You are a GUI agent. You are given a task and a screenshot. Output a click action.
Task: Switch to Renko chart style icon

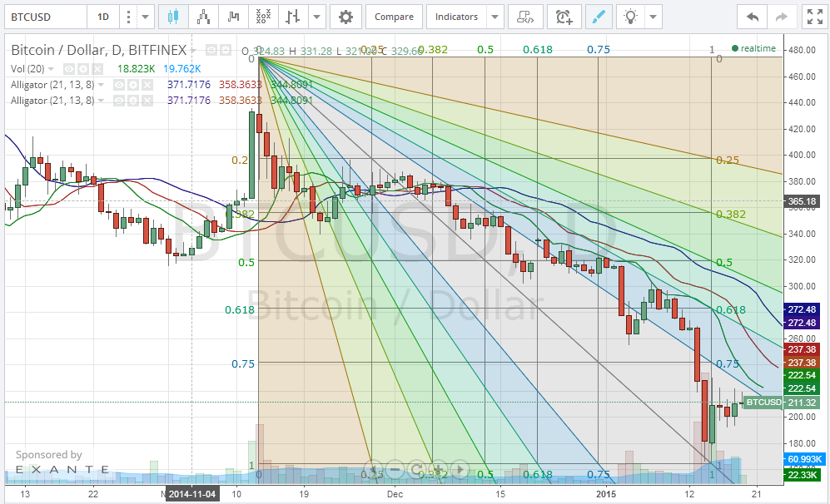coord(203,17)
